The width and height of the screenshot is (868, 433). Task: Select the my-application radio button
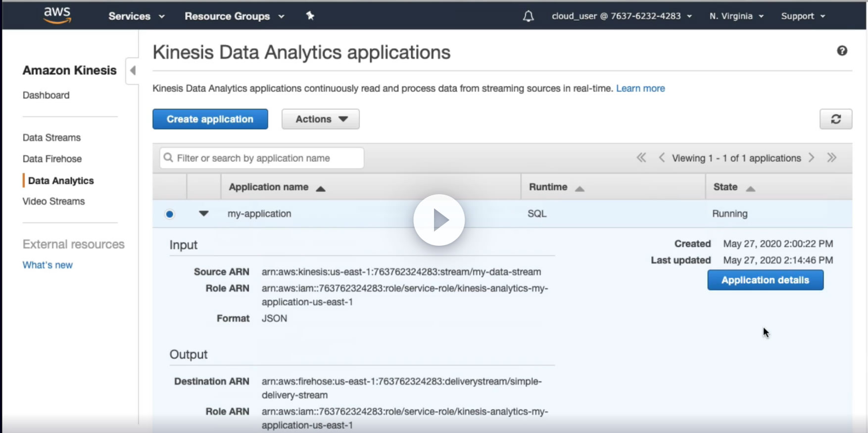[x=170, y=214]
